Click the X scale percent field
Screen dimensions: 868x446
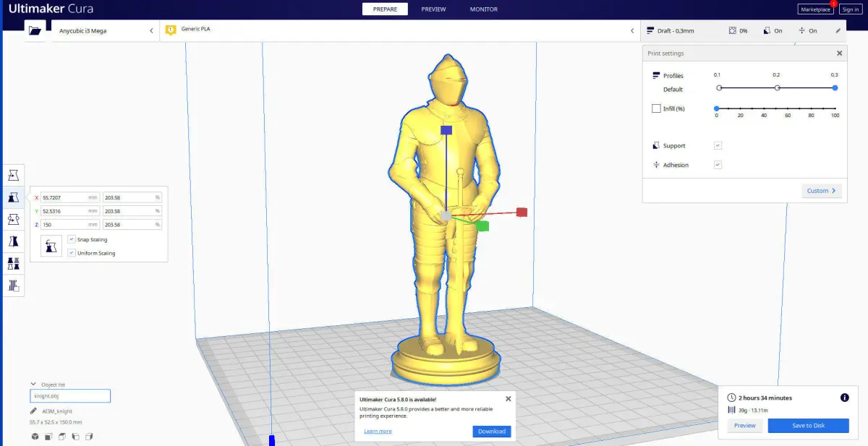point(132,197)
